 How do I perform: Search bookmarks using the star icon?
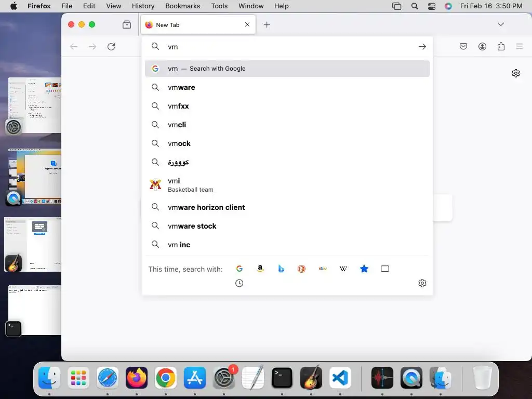pos(364,269)
